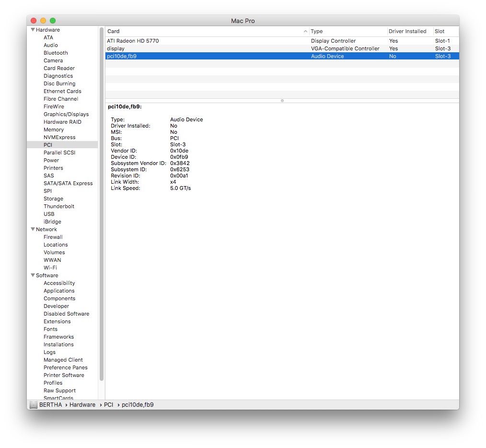Collapse the Network section triangle
Viewport: 486px width, 448px height.
point(33,229)
